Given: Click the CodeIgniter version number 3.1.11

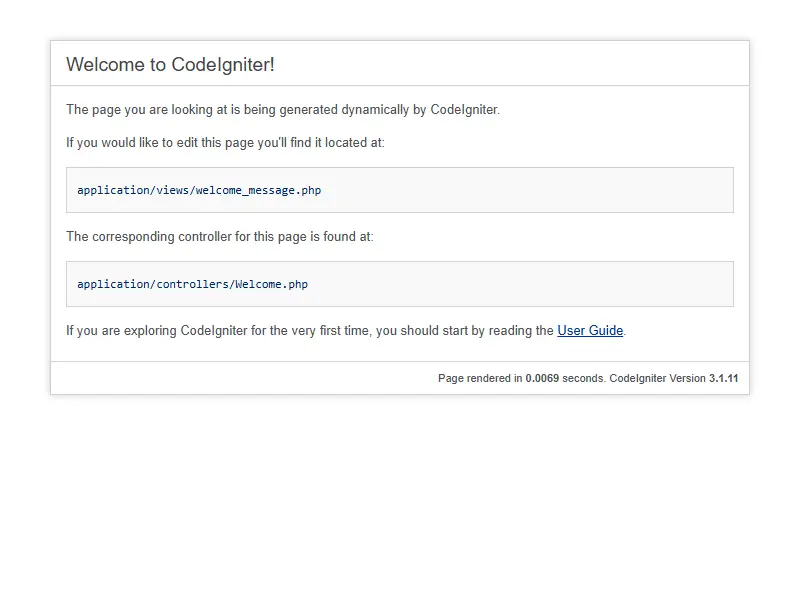Looking at the screenshot, I should (x=723, y=379).
